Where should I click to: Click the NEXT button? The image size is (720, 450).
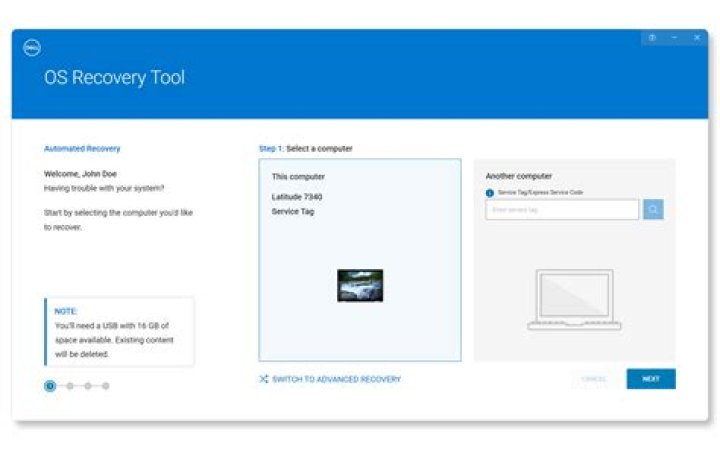651,379
